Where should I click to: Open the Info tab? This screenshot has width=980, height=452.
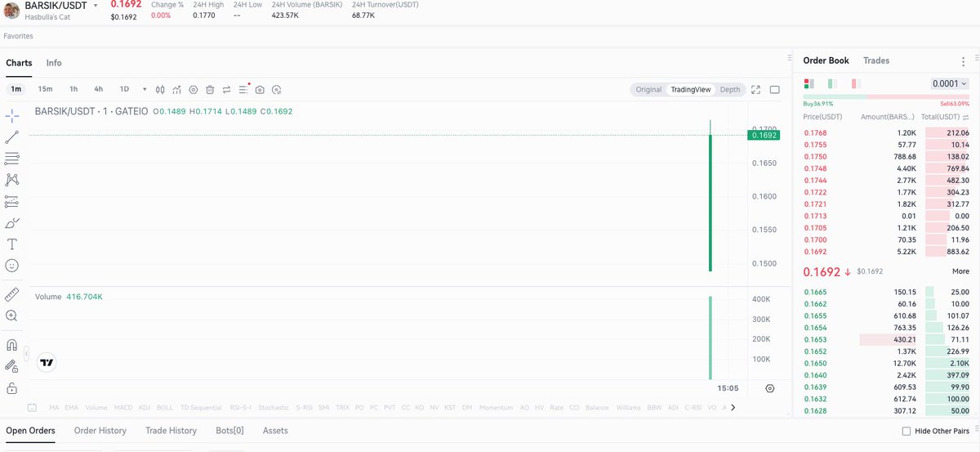pos(54,63)
